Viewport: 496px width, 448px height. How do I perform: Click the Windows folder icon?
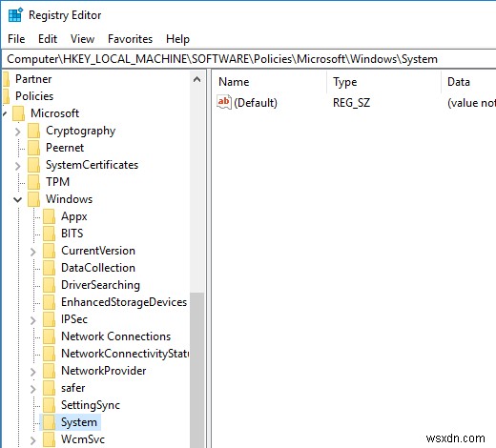click(x=33, y=199)
